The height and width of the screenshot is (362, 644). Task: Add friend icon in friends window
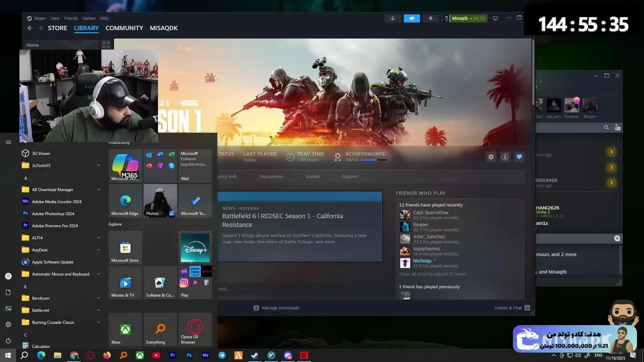point(617,128)
